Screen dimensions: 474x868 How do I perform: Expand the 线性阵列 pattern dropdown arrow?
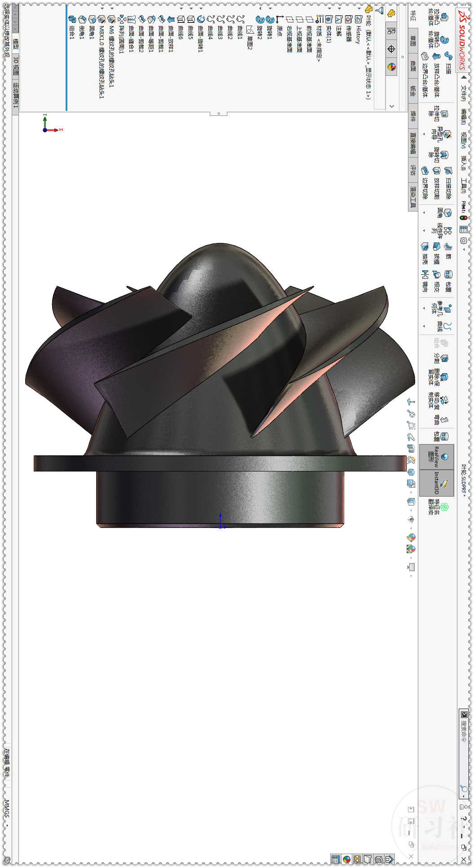pos(424,231)
